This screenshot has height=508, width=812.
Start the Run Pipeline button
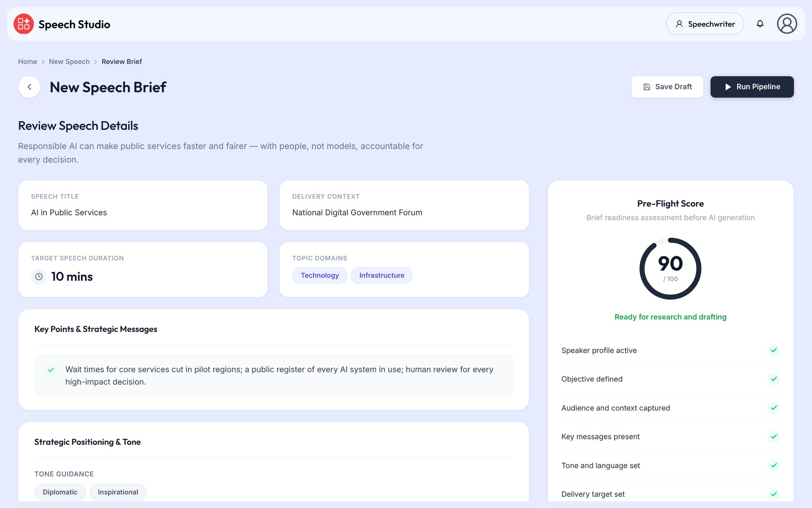[752, 87]
